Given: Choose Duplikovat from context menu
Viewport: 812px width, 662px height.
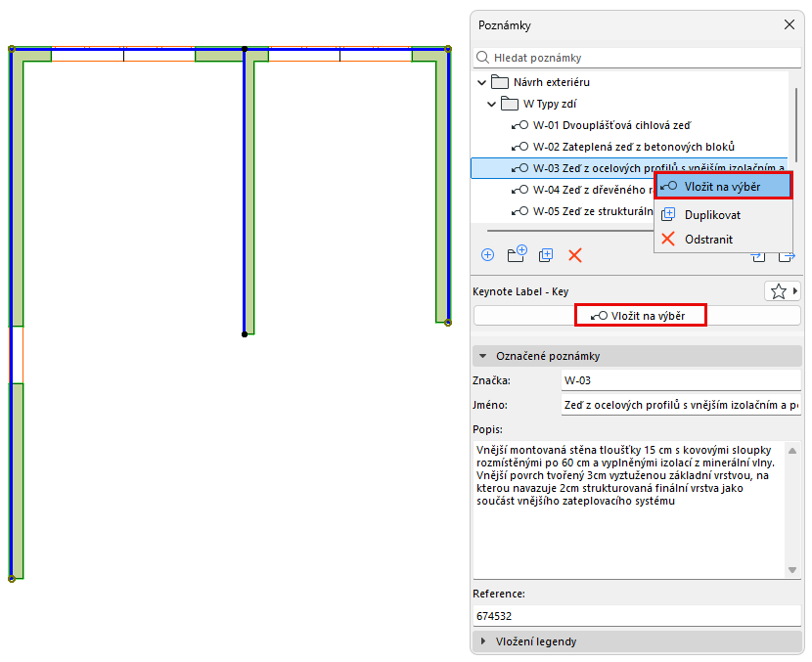Looking at the screenshot, I should 723,215.
